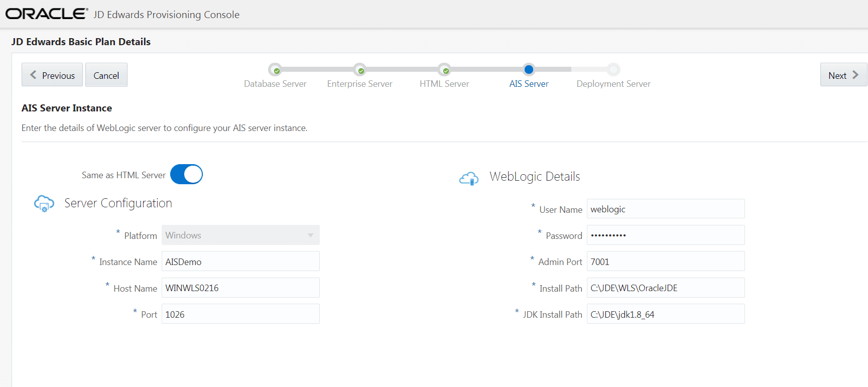Click the Instance Name field with AISDemo

point(240,262)
